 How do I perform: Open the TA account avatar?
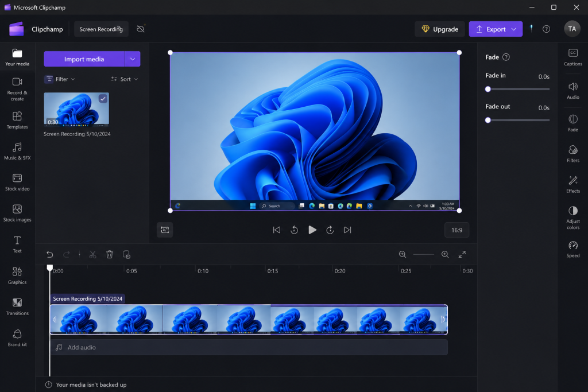[x=572, y=29]
